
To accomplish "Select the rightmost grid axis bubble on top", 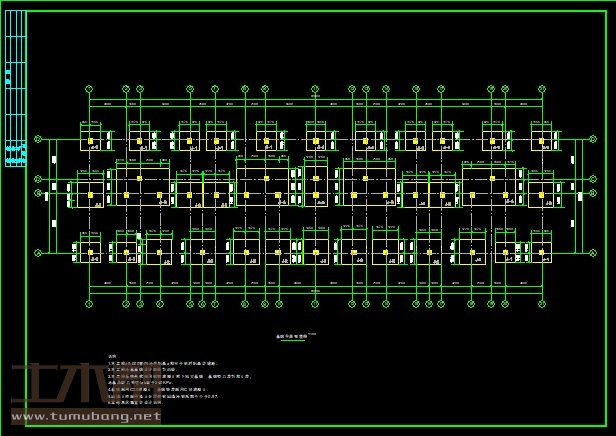I will 543,89.
